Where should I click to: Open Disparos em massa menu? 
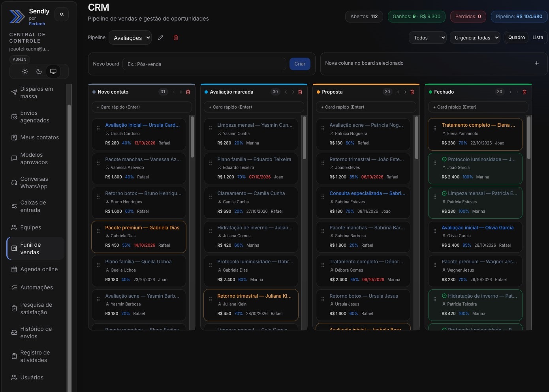point(36,93)
